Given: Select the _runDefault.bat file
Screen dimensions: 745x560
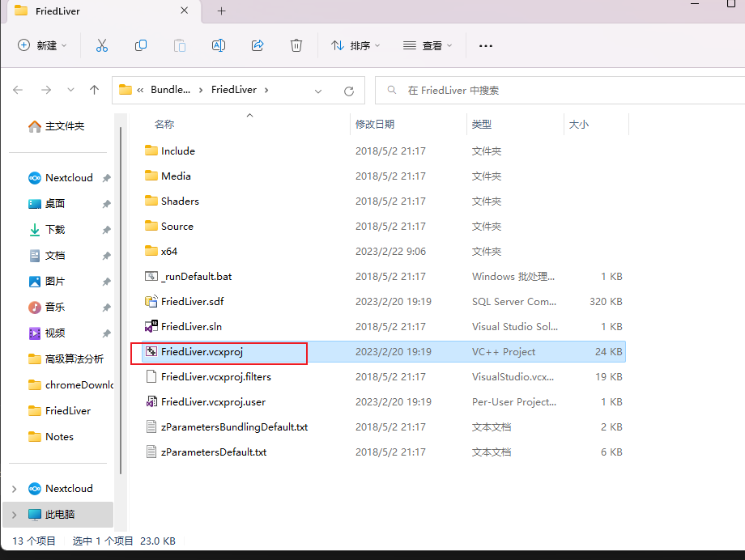Looking at the screenshot, I should click(x=384, y=277).
